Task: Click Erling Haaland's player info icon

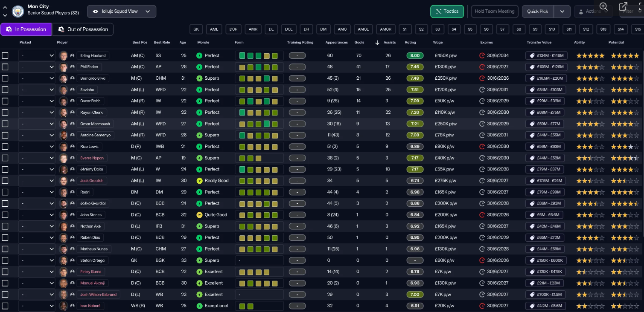Action: [x=73, y=56]
